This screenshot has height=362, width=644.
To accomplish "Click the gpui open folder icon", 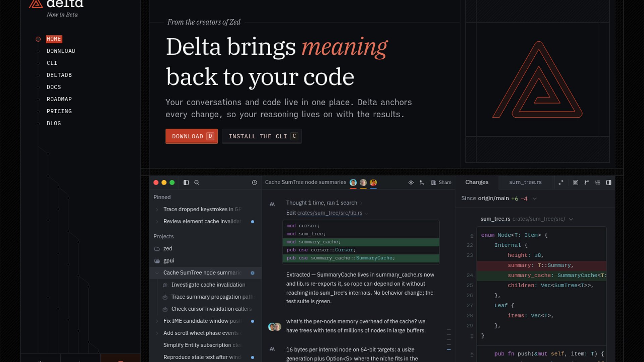I will 157,261.
